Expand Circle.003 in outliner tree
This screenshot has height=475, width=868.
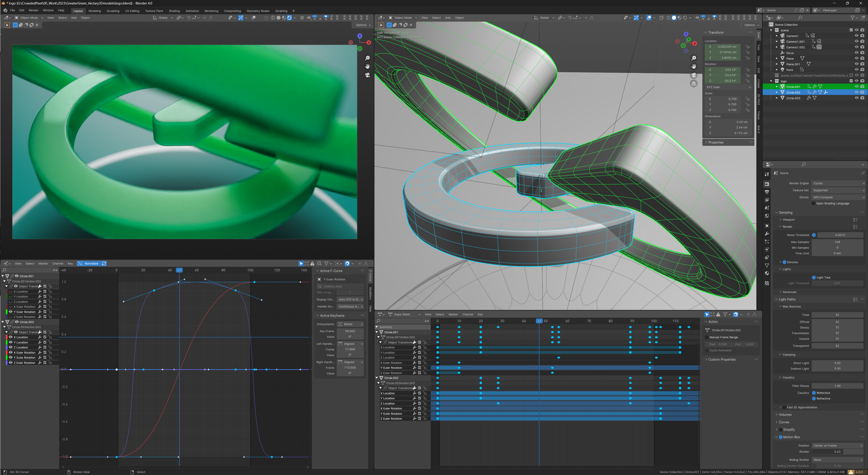pyautogui.click(x=777, y=98)
